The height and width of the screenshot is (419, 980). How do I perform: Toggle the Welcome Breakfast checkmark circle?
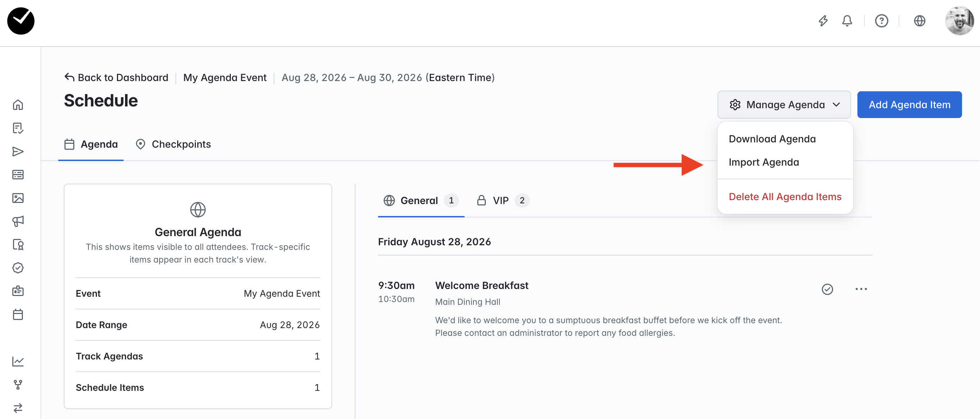click(x=827, y=289)
